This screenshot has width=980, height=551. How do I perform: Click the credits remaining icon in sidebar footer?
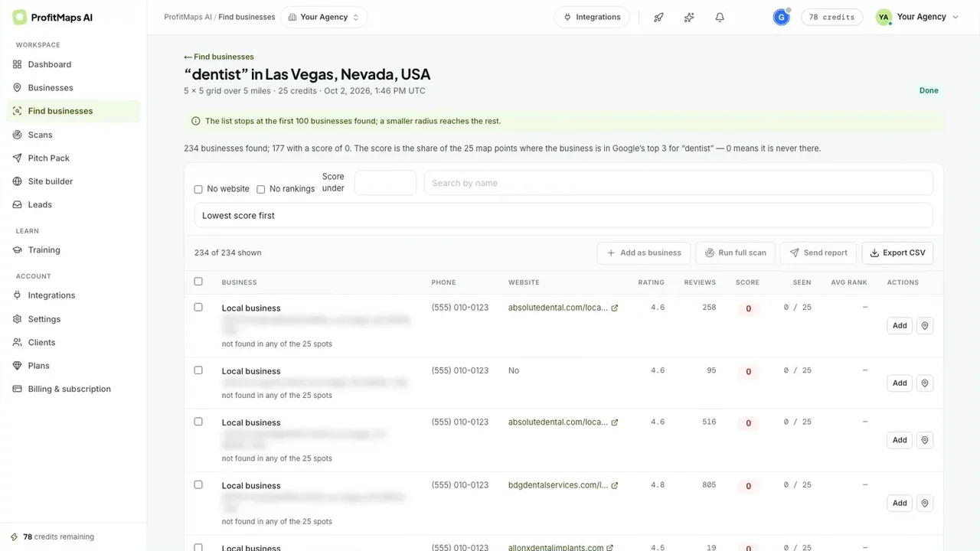click(14, 536)
